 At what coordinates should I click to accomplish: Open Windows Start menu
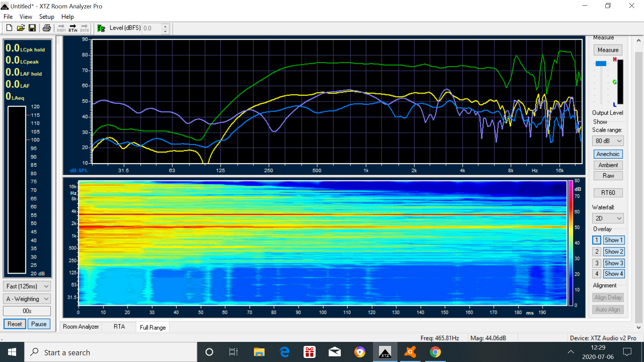[x=12, y=352]
